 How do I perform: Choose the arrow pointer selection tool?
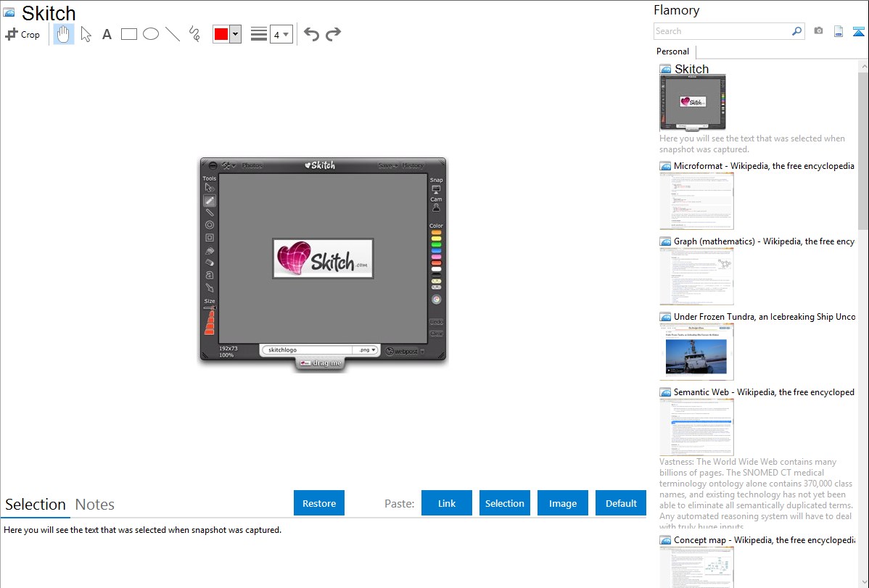click(86, 34)
